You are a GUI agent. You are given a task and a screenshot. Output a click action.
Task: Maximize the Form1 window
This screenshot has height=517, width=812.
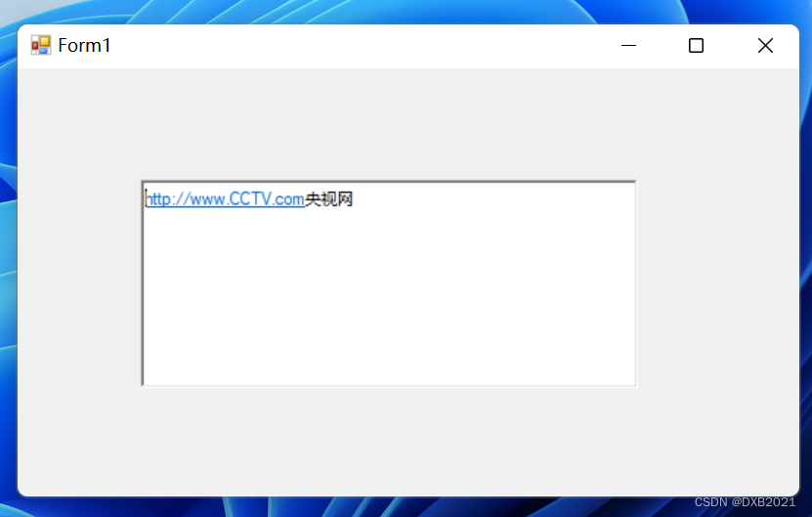(696, 46)
